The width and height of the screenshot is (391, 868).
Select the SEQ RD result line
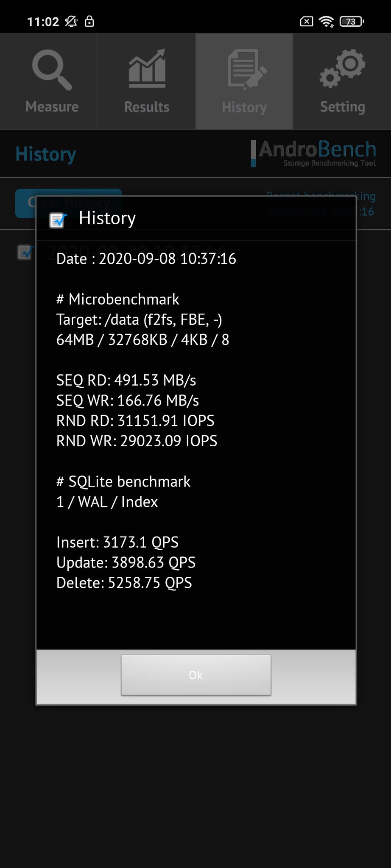click(x=126, y=380)
